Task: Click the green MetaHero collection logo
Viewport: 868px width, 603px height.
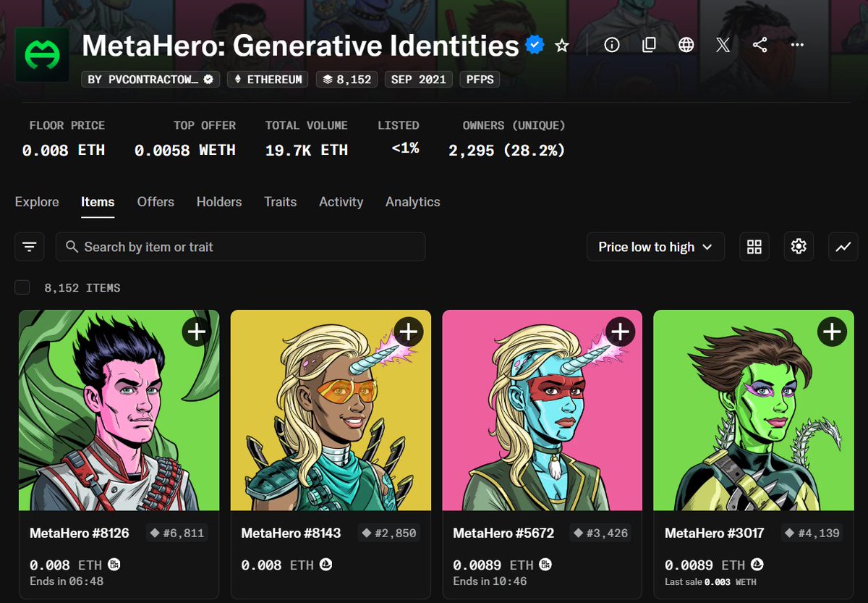Action: [x=42, y=56]
